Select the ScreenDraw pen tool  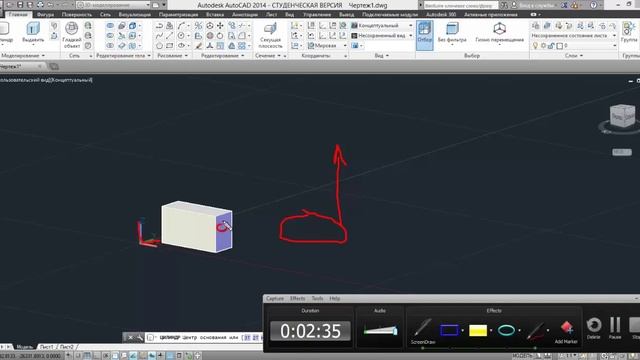(422, 331)
